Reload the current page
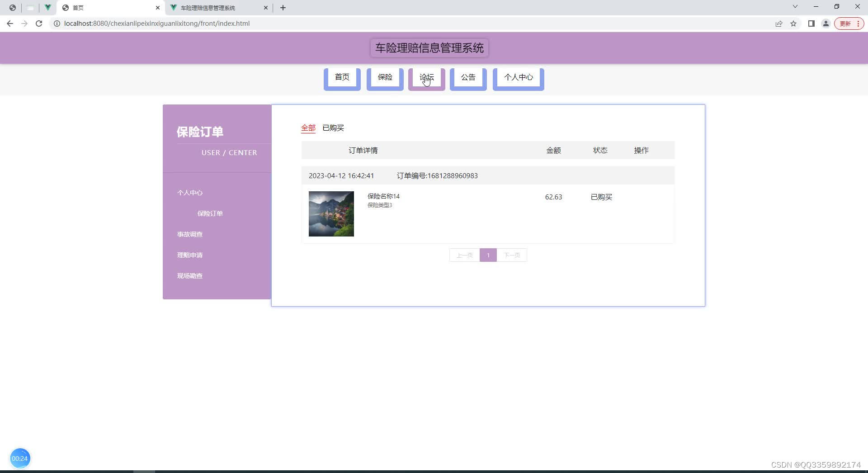The image size is (868, 473). tap(39, 24)
